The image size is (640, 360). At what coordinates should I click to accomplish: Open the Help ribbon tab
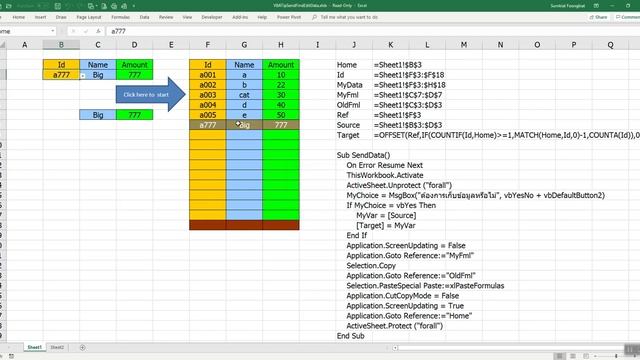coord(262,17)
